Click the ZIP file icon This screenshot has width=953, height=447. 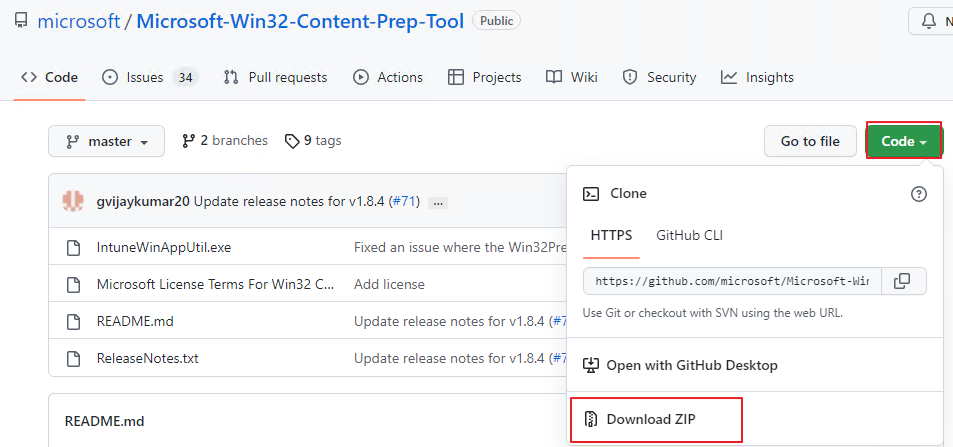[591, 419]
